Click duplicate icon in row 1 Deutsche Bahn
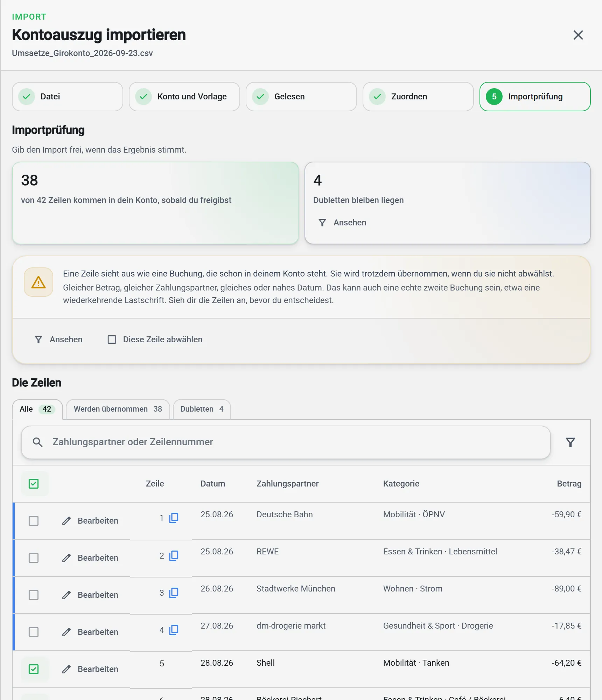Image resolution: width=602 pixels, height=700 pixels. [174, 518]
